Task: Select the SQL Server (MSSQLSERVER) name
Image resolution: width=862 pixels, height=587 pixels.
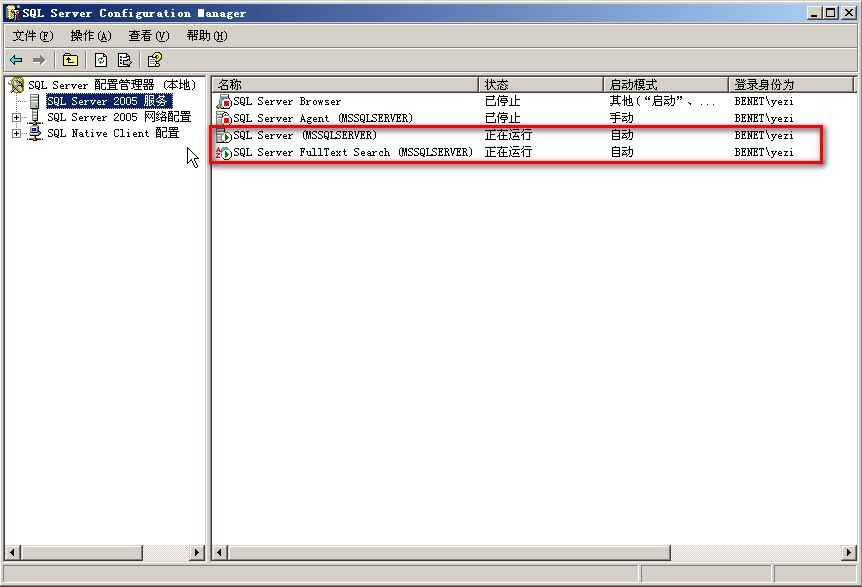Action: [x=305, y=135]
